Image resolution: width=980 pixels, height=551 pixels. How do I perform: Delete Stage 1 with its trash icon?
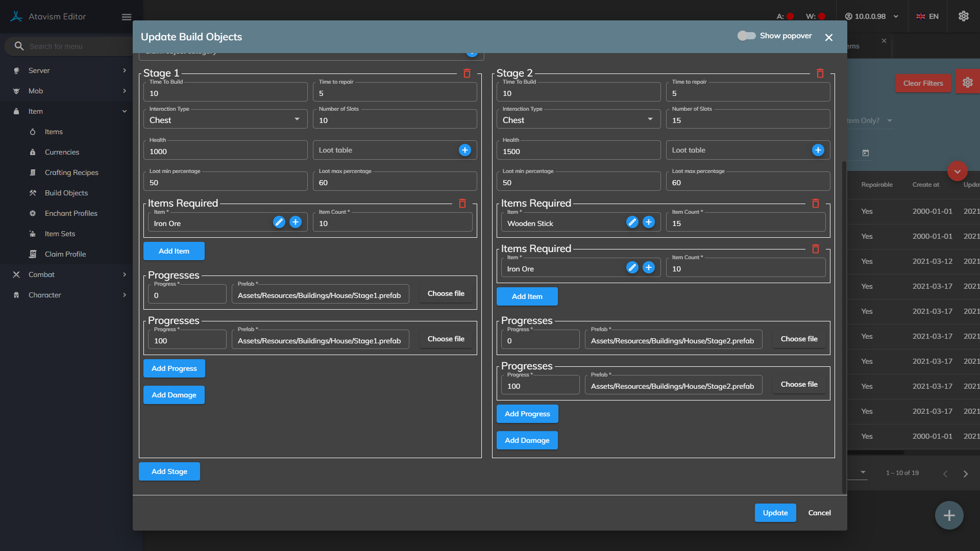(x=467, y=73)
